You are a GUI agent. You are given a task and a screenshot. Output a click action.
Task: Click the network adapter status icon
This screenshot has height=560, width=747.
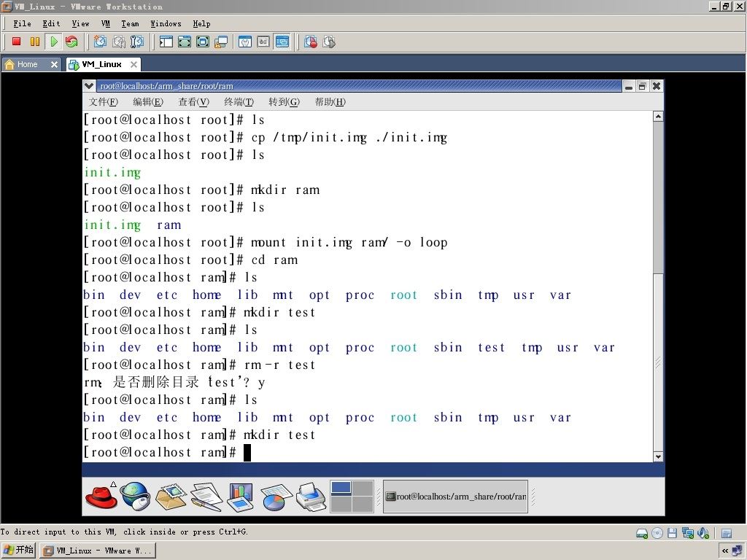pyautogui.click(x=687, y=533)
